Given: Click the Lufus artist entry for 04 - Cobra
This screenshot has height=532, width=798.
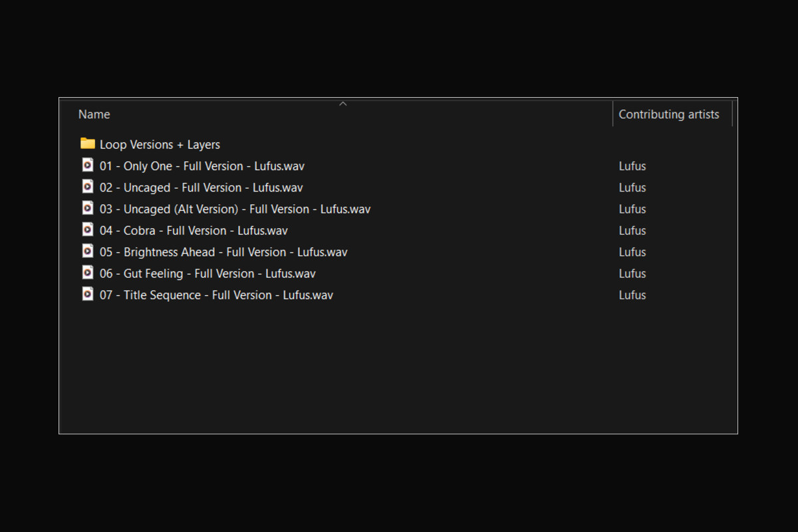Looking at the screenshot, I should [x=632, y=231].
